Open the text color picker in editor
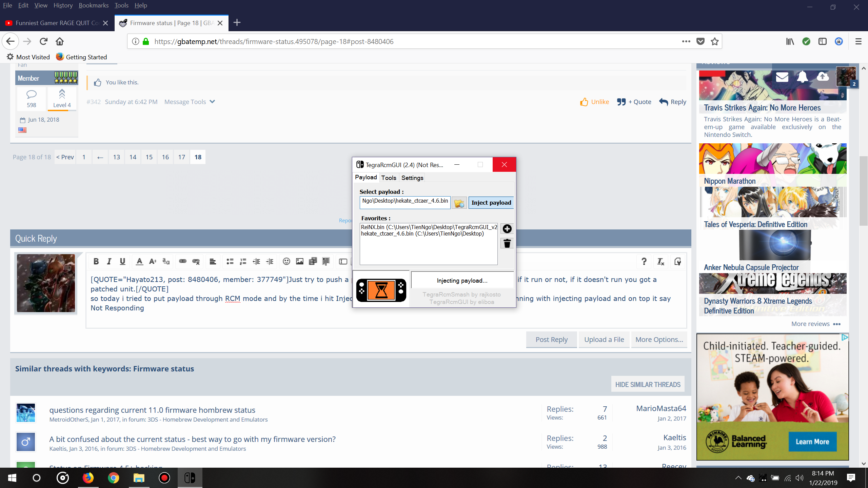 point(139,261)
